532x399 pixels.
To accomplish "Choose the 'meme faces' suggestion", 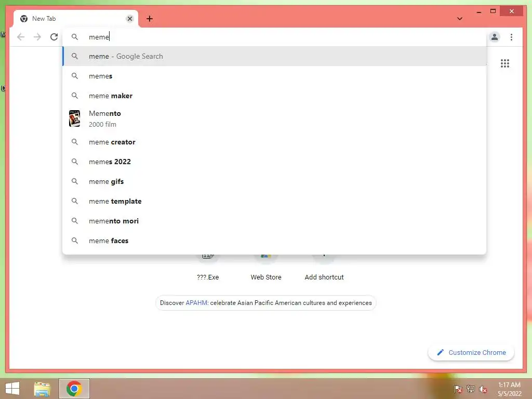I will [274, 240].
